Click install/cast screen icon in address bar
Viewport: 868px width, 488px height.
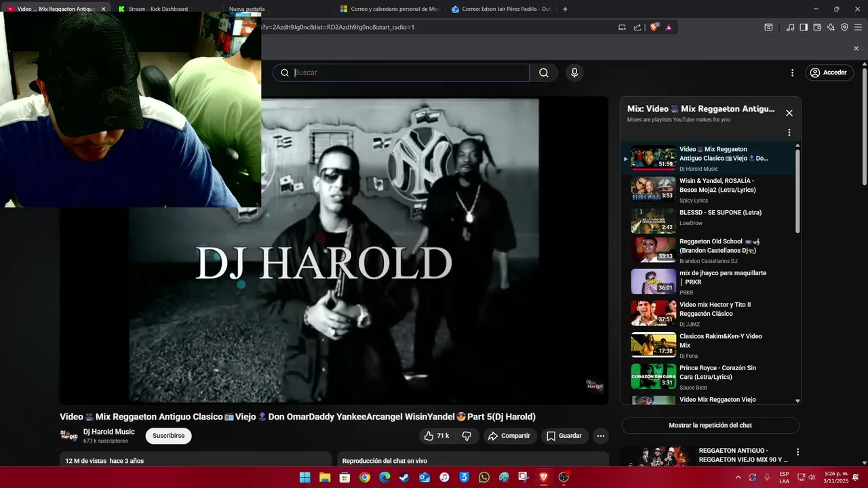622,27
